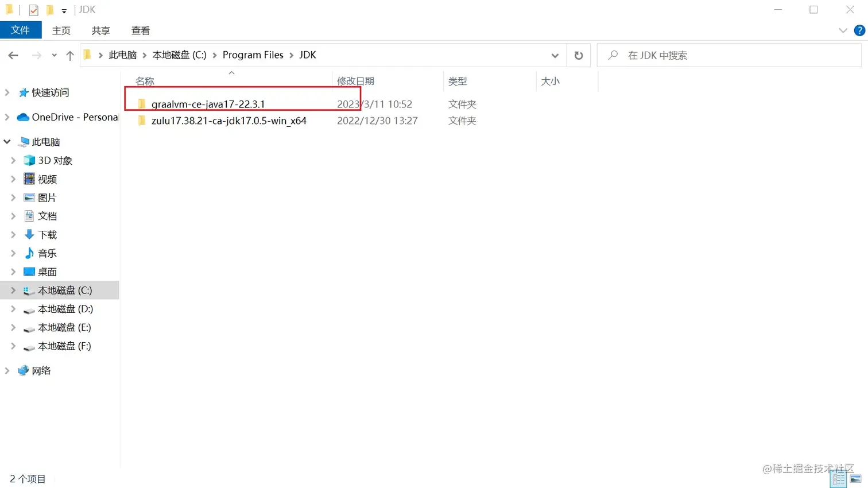The image size is (868, 488).
Task: Click the Quick access star icon
Action: click(24, 92)
